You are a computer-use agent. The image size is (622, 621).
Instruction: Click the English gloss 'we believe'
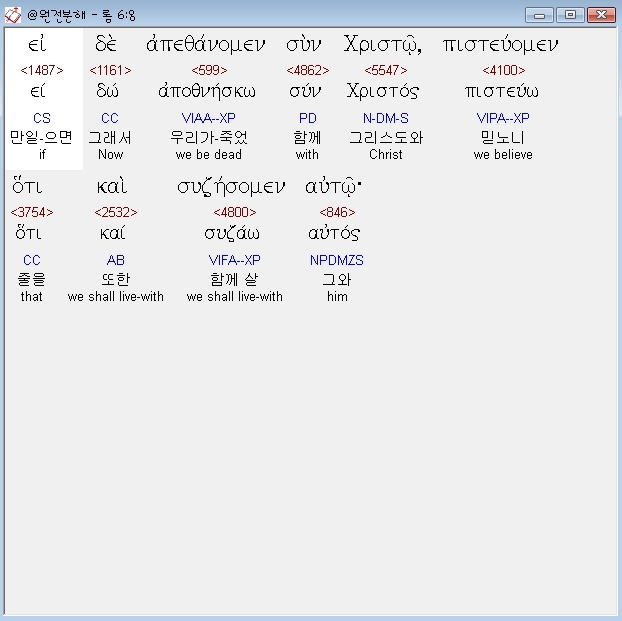503,154
